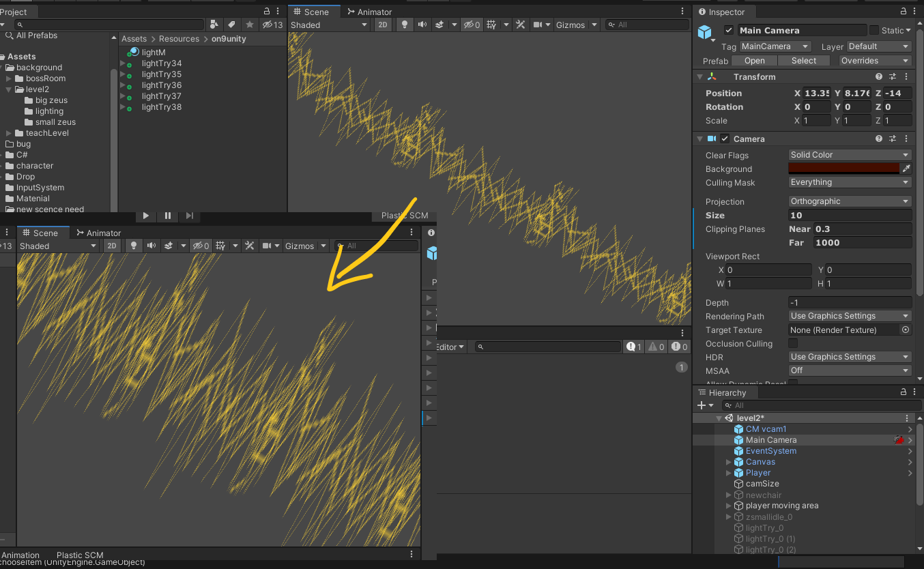
Task: Step one frame forward
Action: (x=189, y=216)
